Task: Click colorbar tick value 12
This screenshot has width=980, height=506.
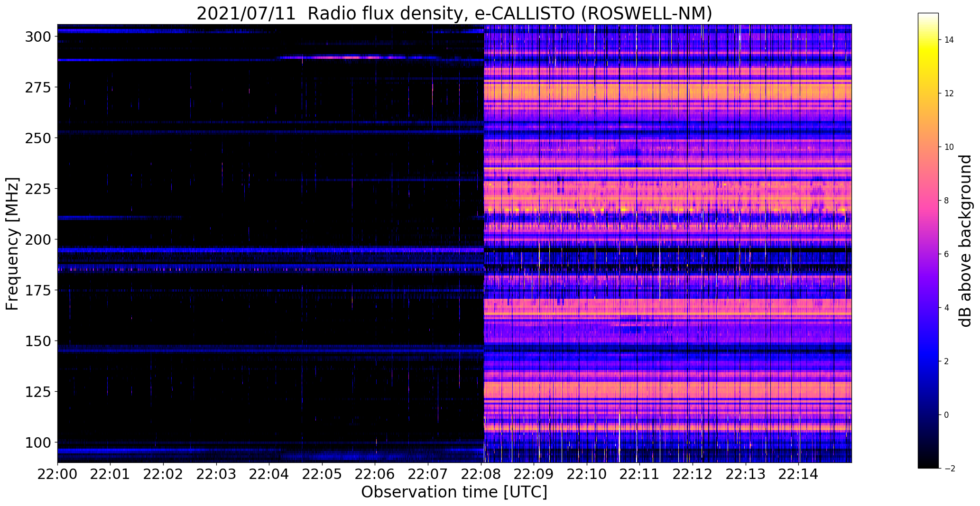Action: (949, 93)
